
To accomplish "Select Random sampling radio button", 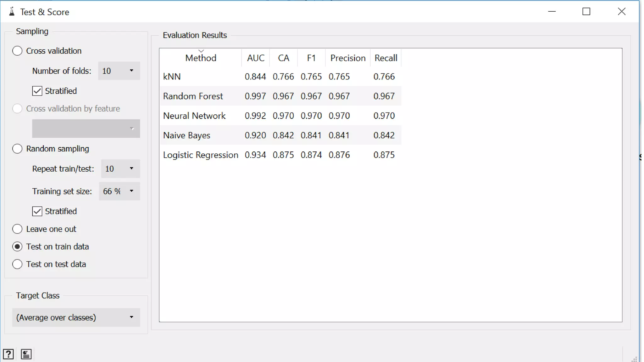I will click(x=17, y=149).
